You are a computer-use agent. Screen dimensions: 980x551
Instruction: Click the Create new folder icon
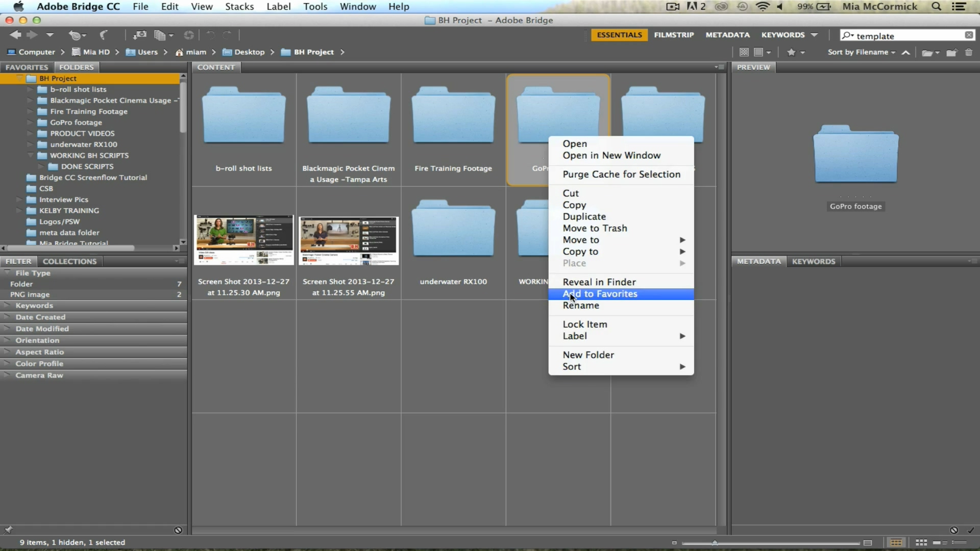(951, 53)
